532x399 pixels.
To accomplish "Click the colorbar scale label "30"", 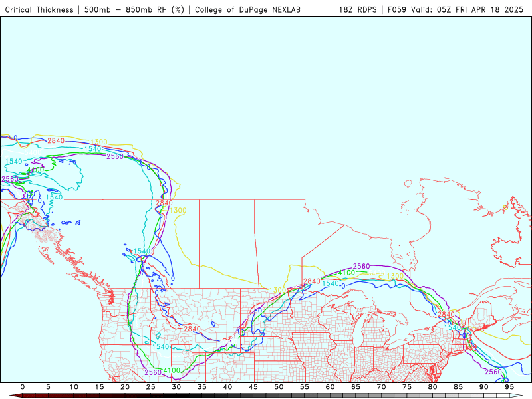I will tap(176, 387).
